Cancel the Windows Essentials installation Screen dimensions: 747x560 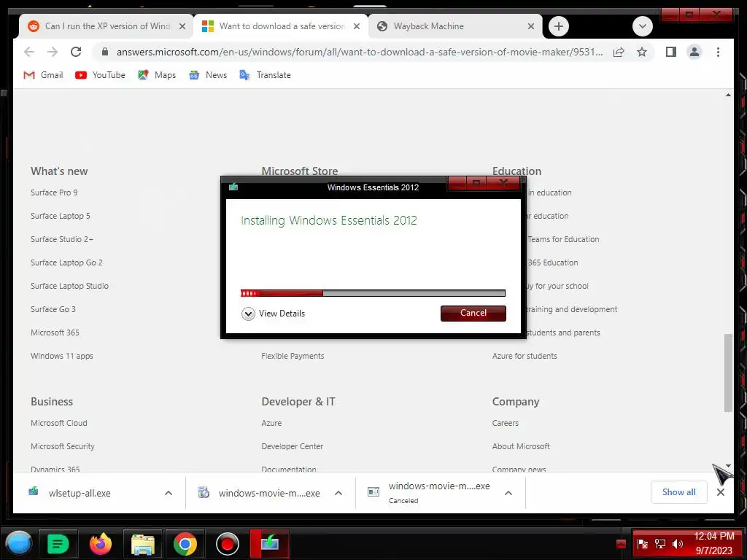(473, 313)
